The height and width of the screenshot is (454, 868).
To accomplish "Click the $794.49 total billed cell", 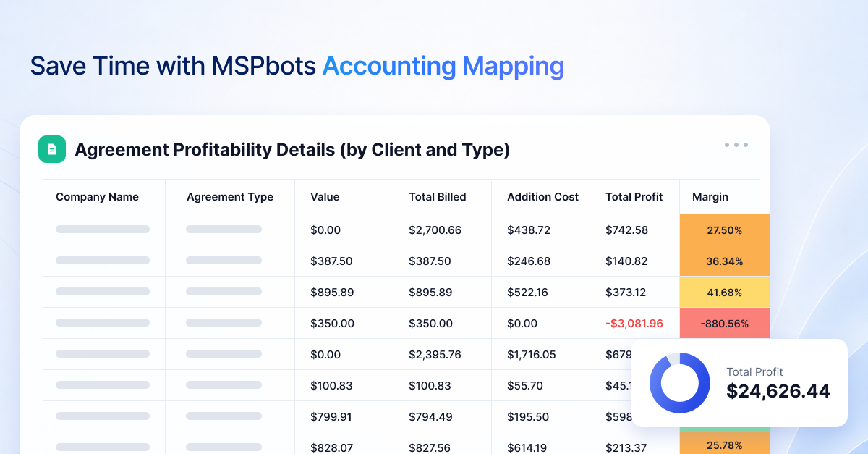I will [x=430, y=417].
